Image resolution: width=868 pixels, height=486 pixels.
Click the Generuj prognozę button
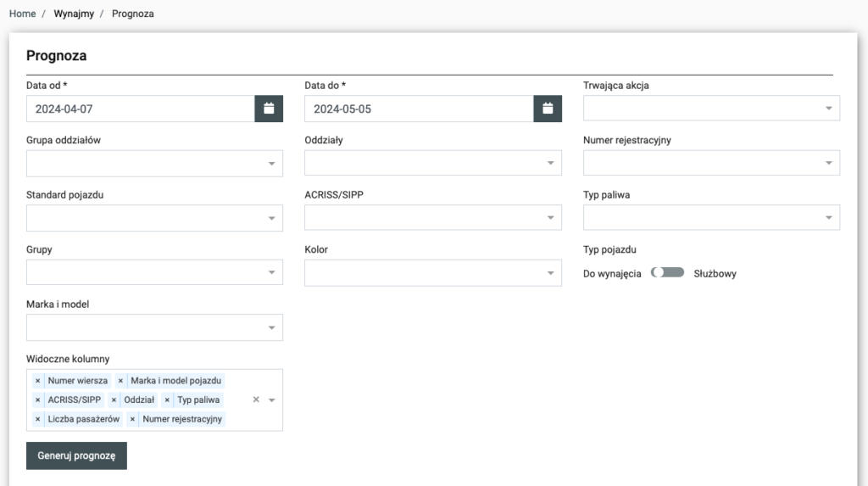click(76, 455)
